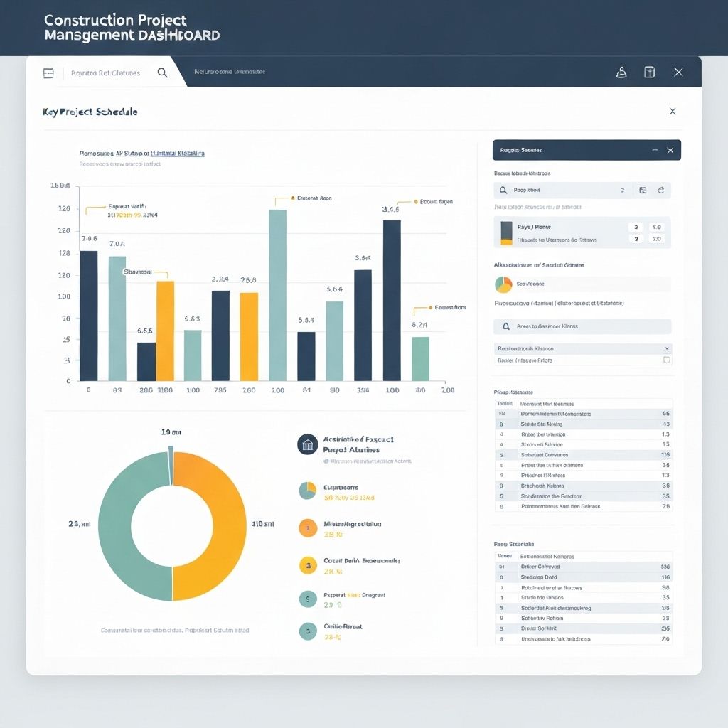Click the magnifier search icon in the top bar
The width and height of the screenshot is (728, 728).
(x=162, y=73)
